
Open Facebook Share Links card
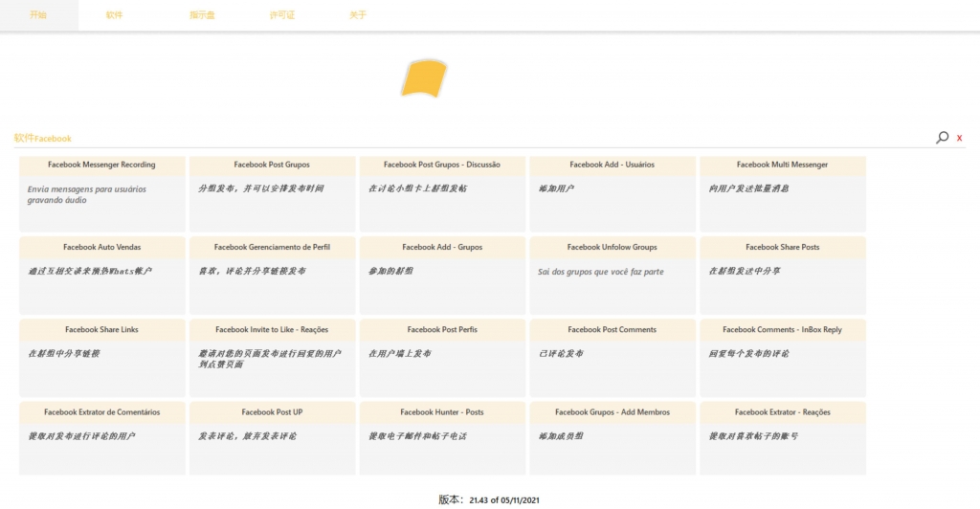[101, 358]
